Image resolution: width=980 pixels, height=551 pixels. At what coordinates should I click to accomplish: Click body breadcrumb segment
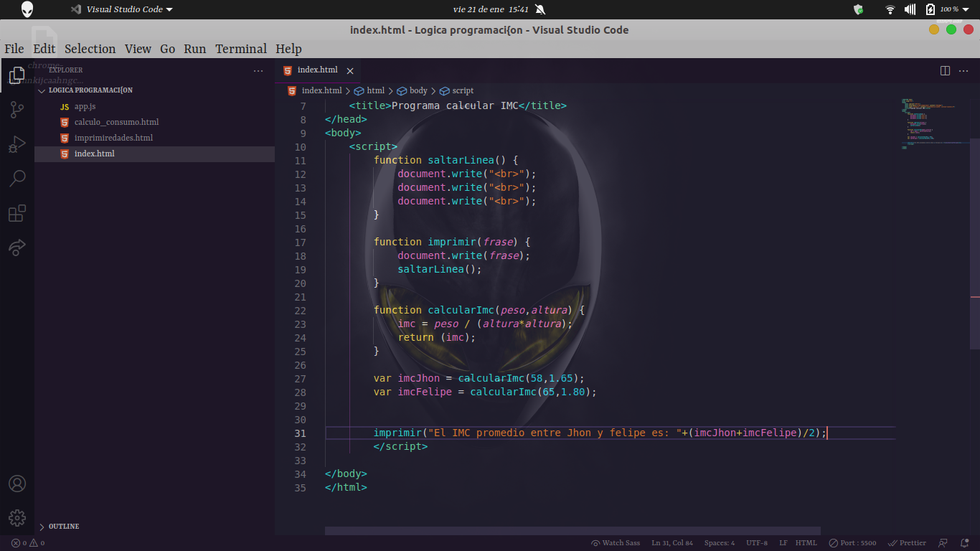pos(413,90)
